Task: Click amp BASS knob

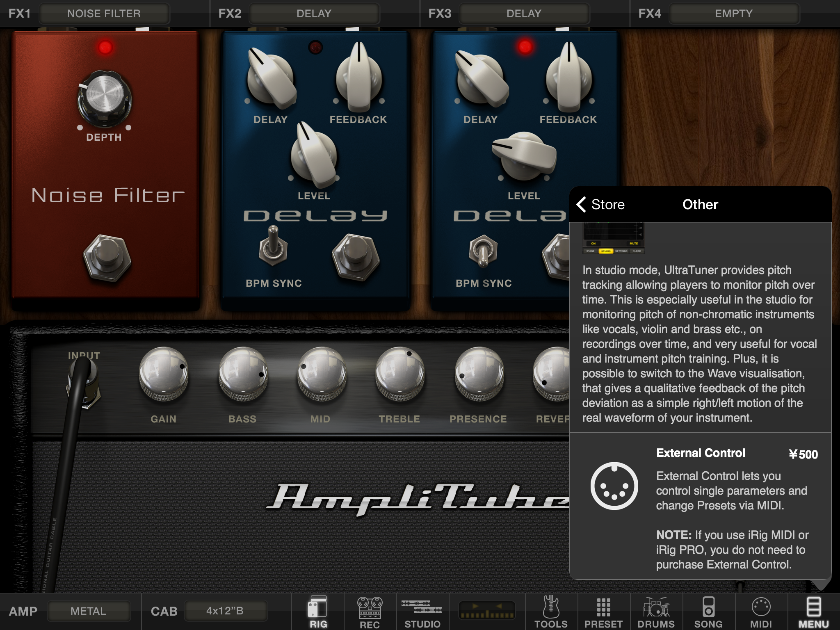Action: tap(243, 374)
